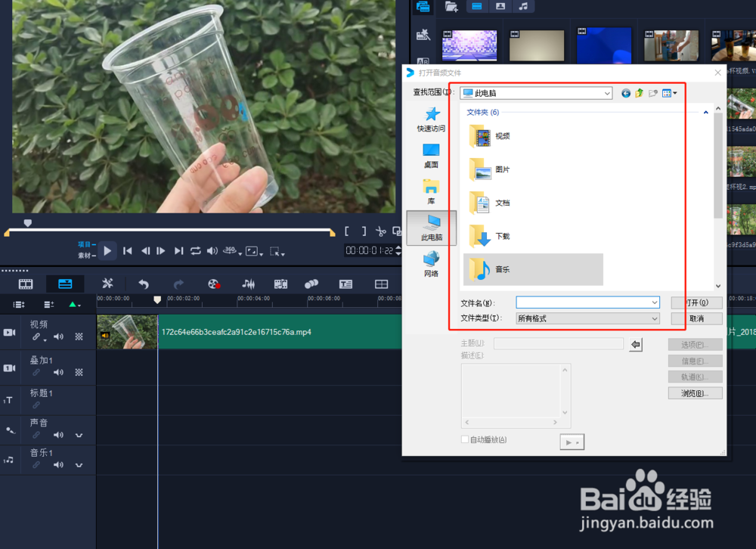Select the 图片 folder
Image resolution: width=756 pixels, height=549 pixels.
pos(490,169)
